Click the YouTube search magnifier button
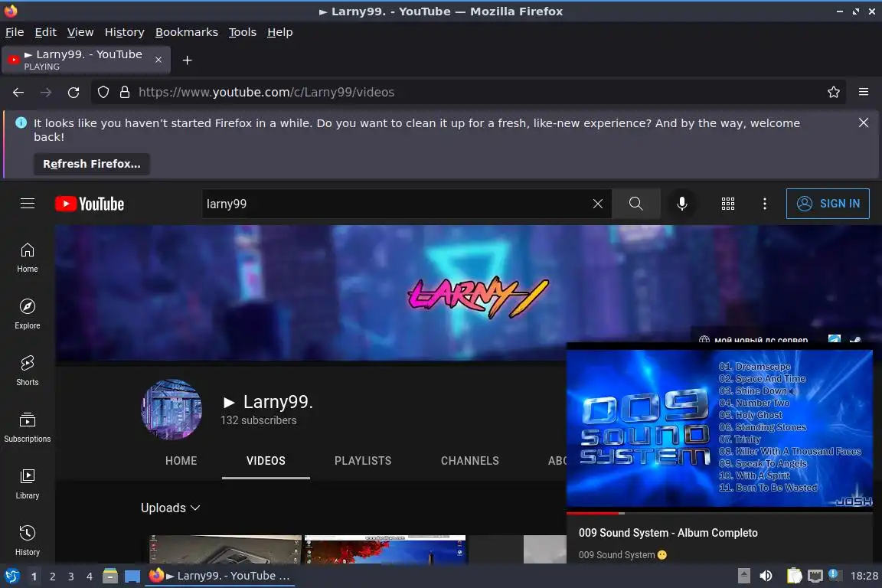Screen dimensions: 882x588 (635, 204)
